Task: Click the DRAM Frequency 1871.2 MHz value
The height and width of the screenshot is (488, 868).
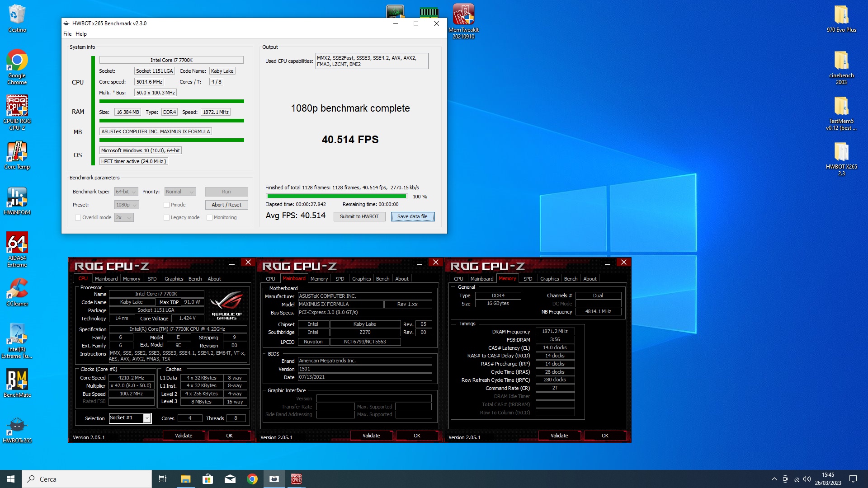Action: 555,331
